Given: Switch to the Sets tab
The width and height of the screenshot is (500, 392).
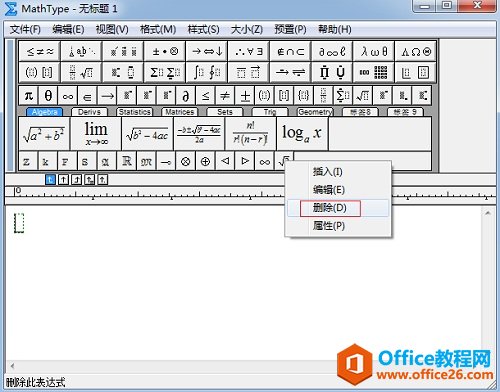Looking at the screenshot, I should tap(225, 112).
